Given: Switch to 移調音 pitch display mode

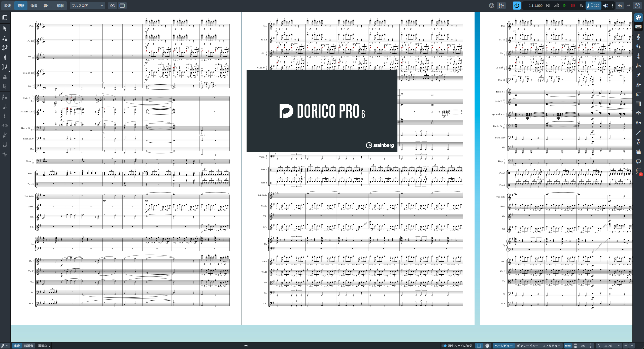Looking at the screenshot, I should click(28, 346).
